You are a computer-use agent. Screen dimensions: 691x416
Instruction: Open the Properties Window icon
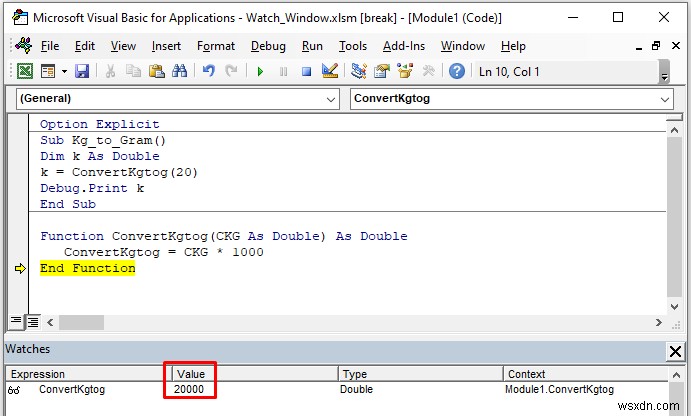382,71
